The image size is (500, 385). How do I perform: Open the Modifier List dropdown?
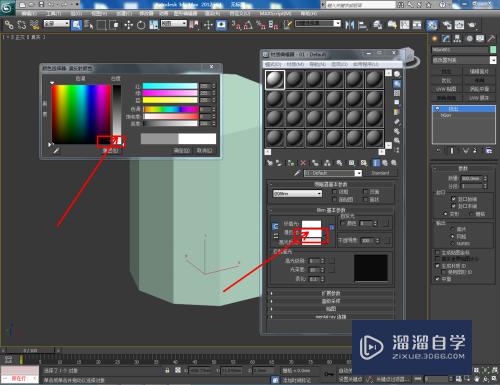464,60
